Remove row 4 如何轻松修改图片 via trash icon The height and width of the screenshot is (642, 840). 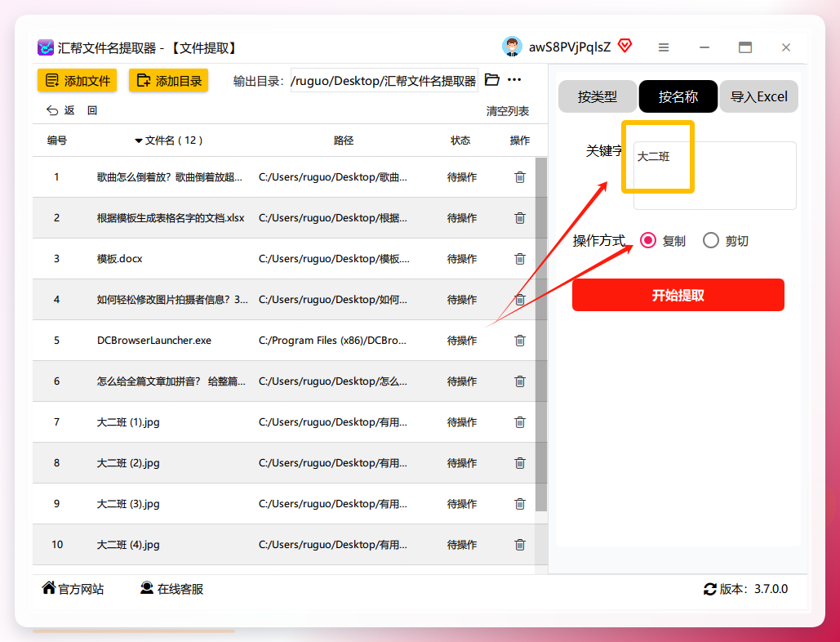[520, 300]
